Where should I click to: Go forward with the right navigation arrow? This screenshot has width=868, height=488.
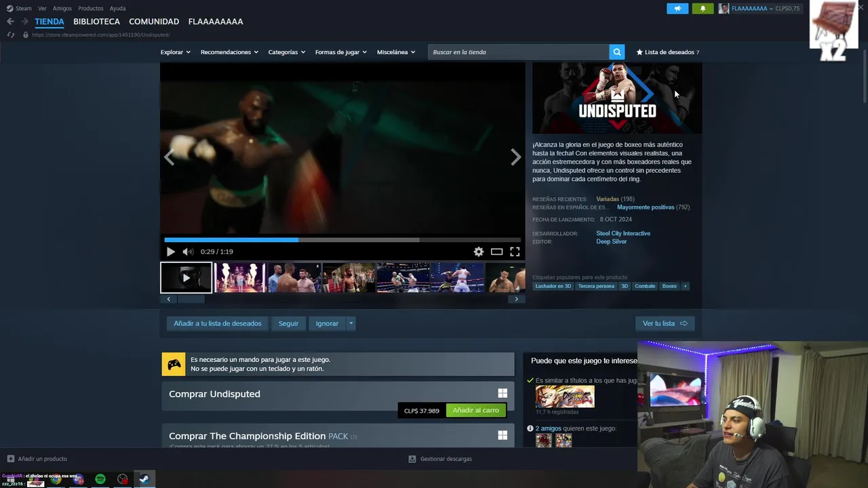(24, 22)
